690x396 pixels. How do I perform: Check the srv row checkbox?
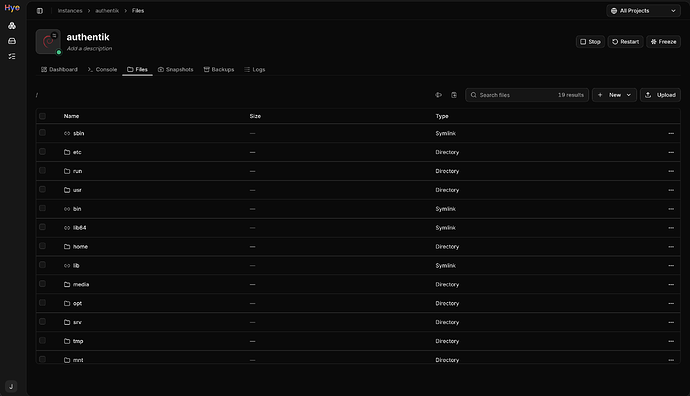[x=42, y=322]
